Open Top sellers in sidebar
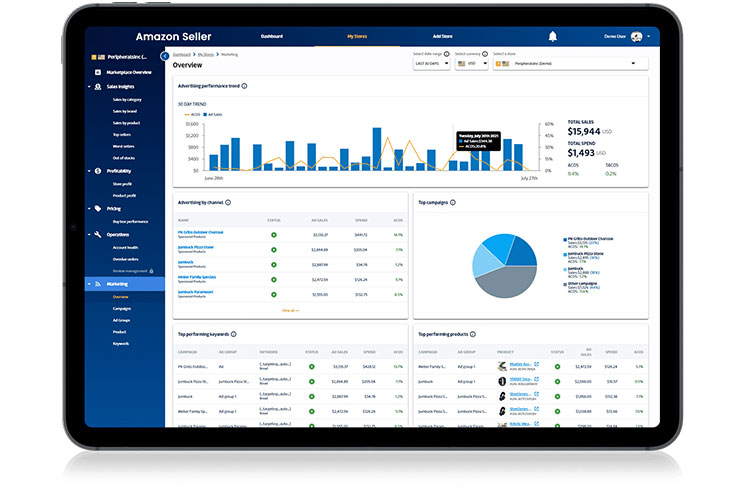This screenshot has height=488, width=747. point(122,134)
